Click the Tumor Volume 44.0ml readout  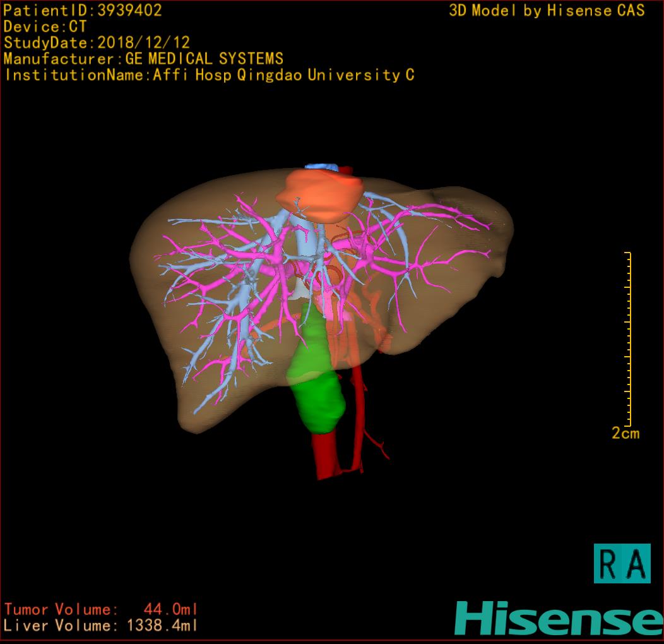(x=101, y=609)
